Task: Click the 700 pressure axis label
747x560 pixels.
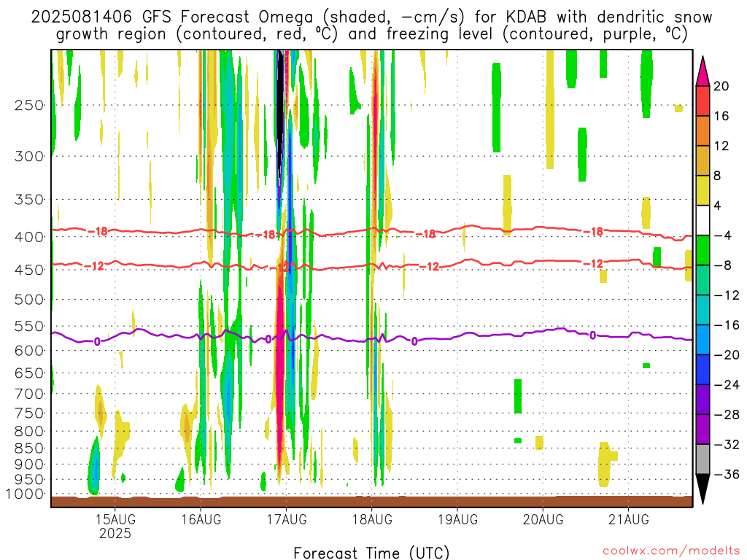Action: click(x=29, y=394)
